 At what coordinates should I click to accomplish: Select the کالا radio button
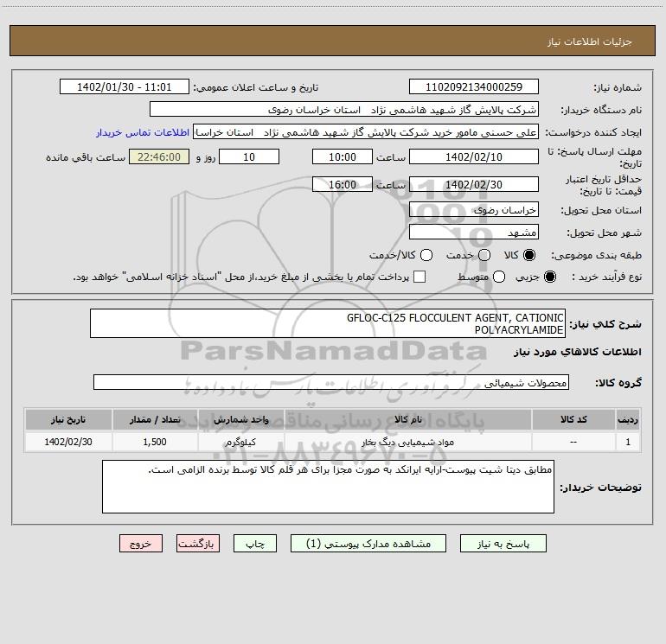click(529, 255)
